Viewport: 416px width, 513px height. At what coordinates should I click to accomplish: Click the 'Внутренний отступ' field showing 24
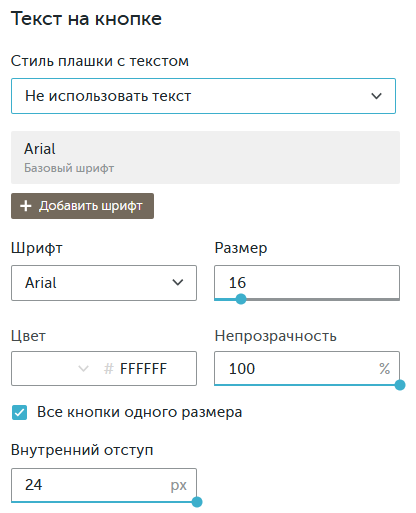click(x=104, y=485)
